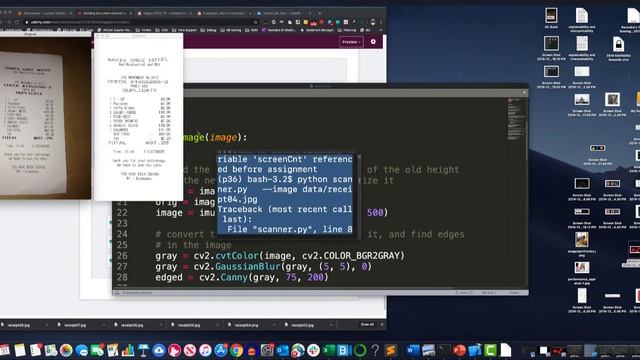Open Microsoft Word from the Dock
Screen dimensions: 640x360
point(413,350)
